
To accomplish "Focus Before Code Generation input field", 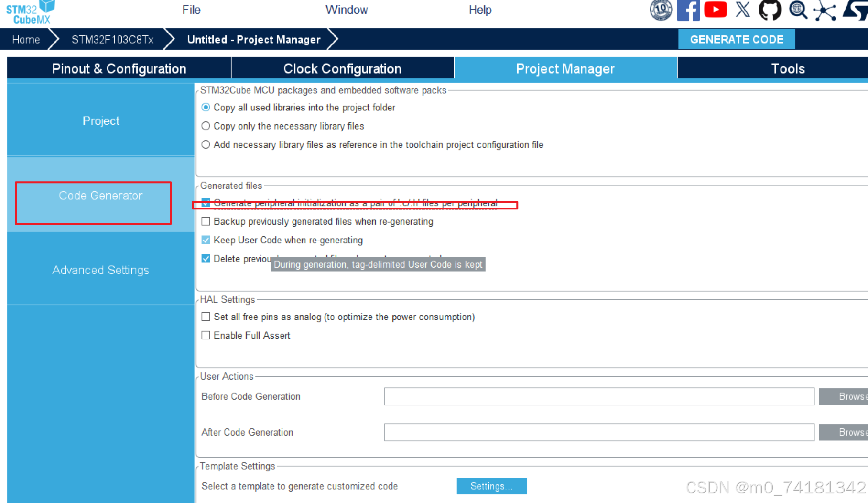I will (599, 396).
